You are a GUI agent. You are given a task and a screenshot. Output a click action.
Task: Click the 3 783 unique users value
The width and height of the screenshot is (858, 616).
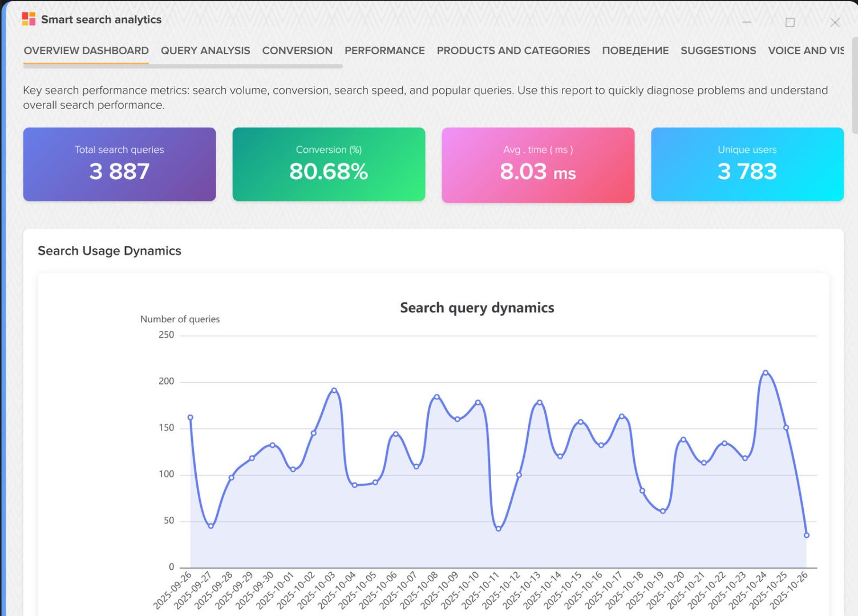[x=747, y=172]
